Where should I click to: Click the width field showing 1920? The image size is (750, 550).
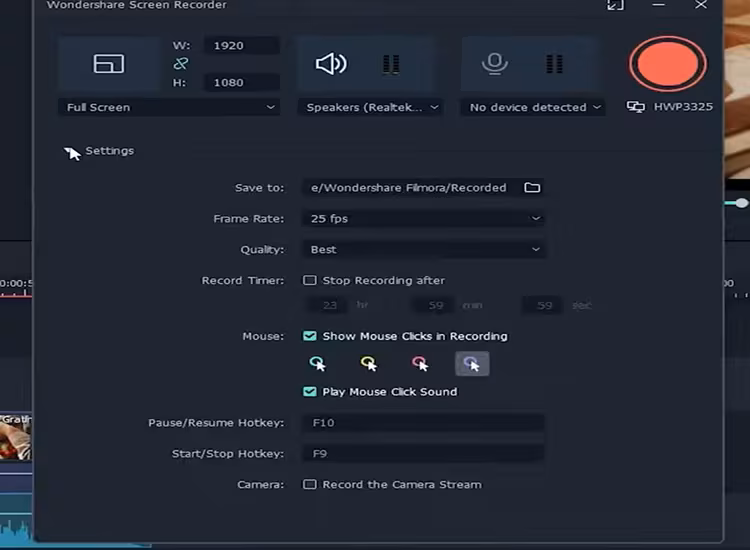pos(242,45)
